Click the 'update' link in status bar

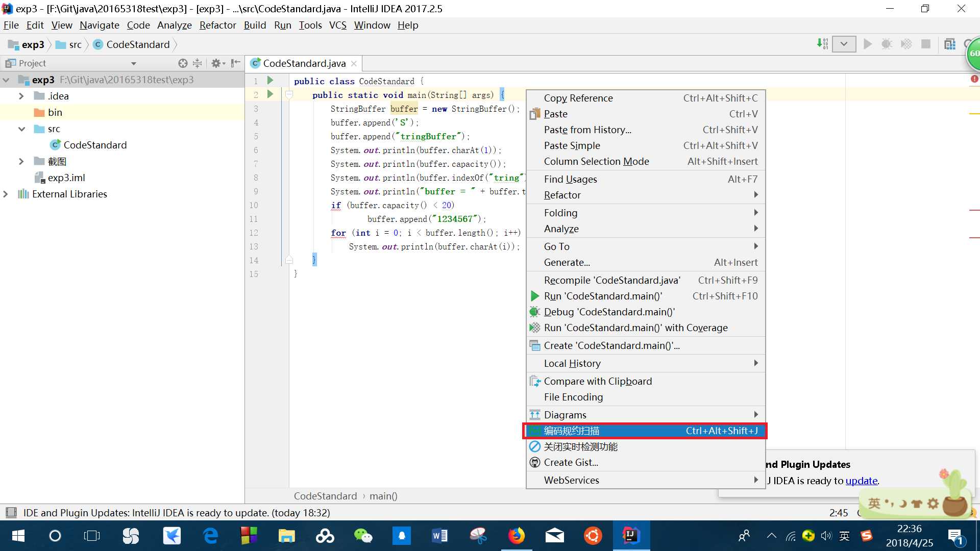coord(862,481)
